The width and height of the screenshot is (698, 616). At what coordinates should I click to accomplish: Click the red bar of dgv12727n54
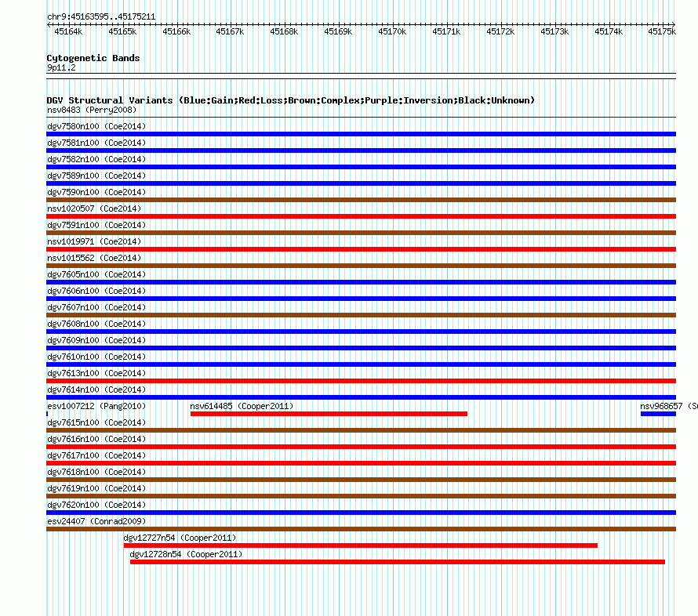[x=361, y=545]
